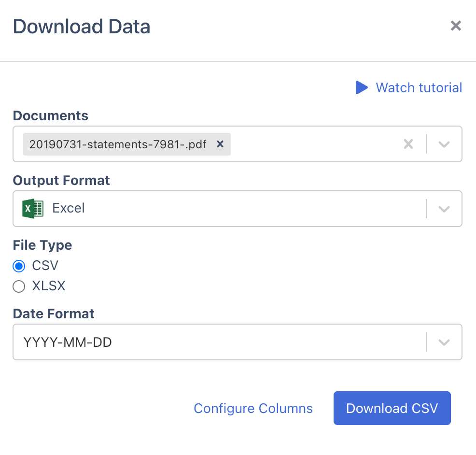
Task: Click the XLSX label text
Action: tap(48, 286)
